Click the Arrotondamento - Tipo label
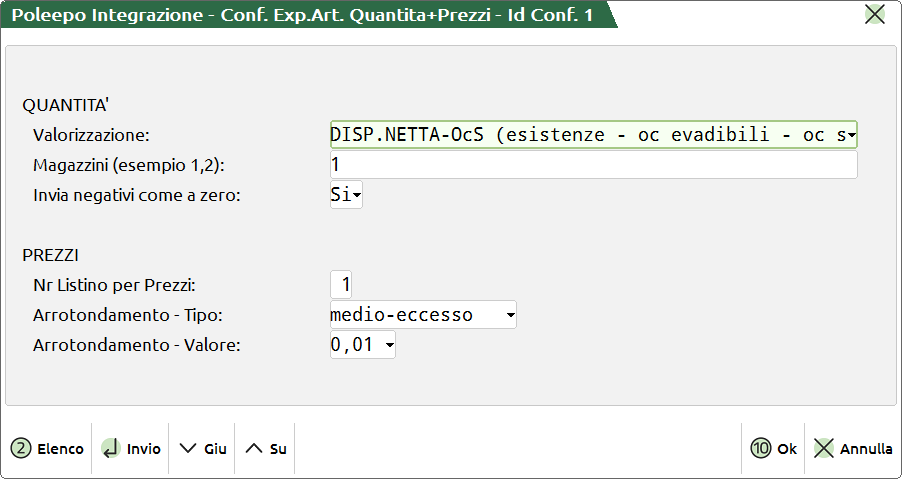Viewport: 902px width, 479px height. coord(127,316)
